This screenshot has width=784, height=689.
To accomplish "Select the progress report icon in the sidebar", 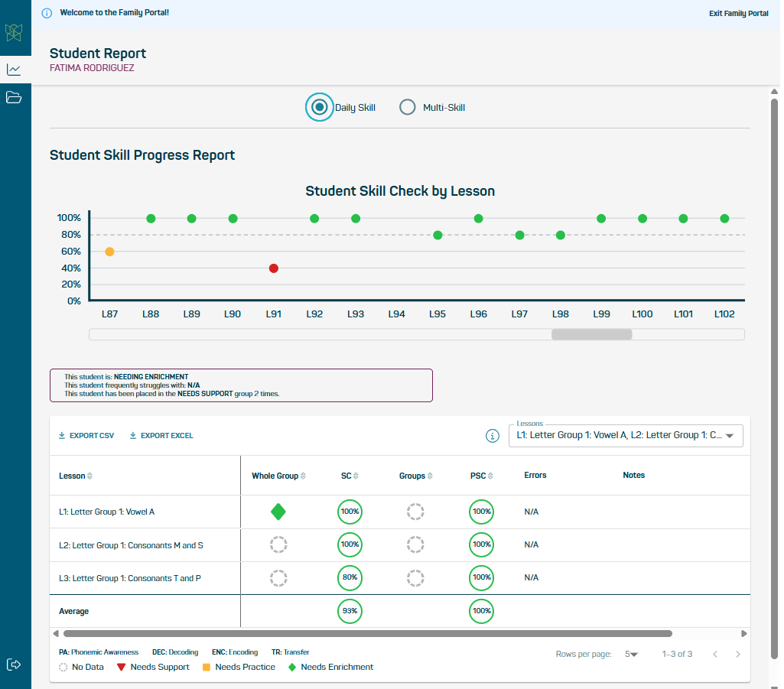I will click(15, 69).
